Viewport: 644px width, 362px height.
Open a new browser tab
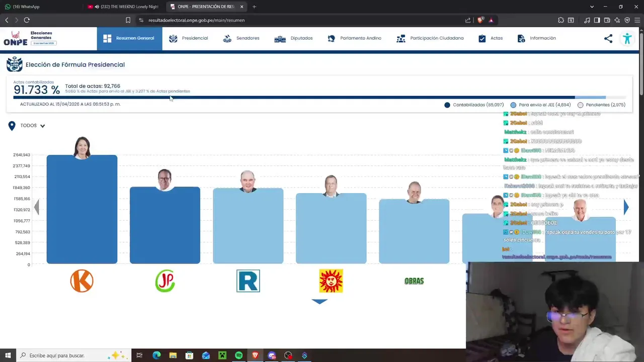pos(254,7)
